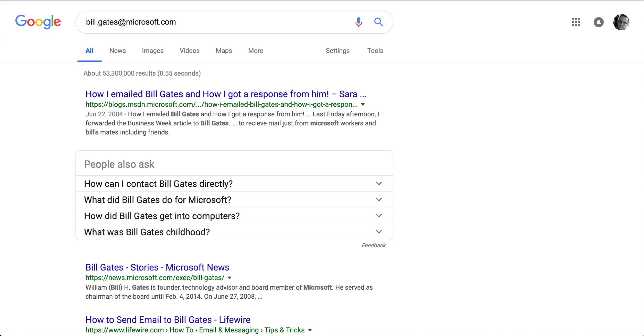Open the Google apps grid
This screenshot has height=336, width=644.
pyautogui.click(x=576, y=22)
